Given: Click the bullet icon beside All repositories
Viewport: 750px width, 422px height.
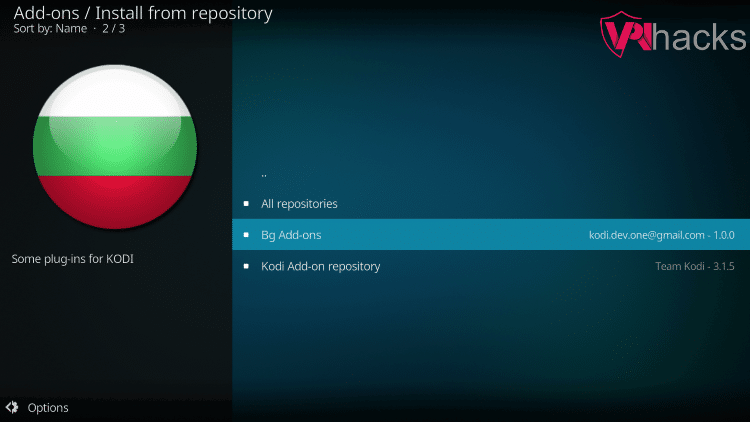Looking at the screenshot, I should coord(246,204).
